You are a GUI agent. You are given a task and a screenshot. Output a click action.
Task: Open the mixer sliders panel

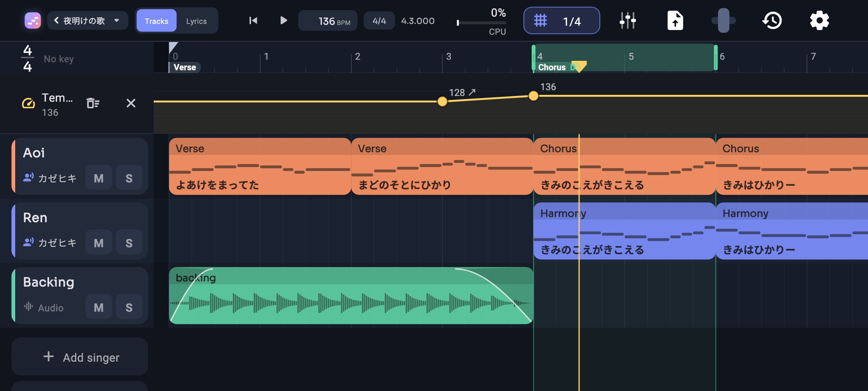tap(627, 21)
